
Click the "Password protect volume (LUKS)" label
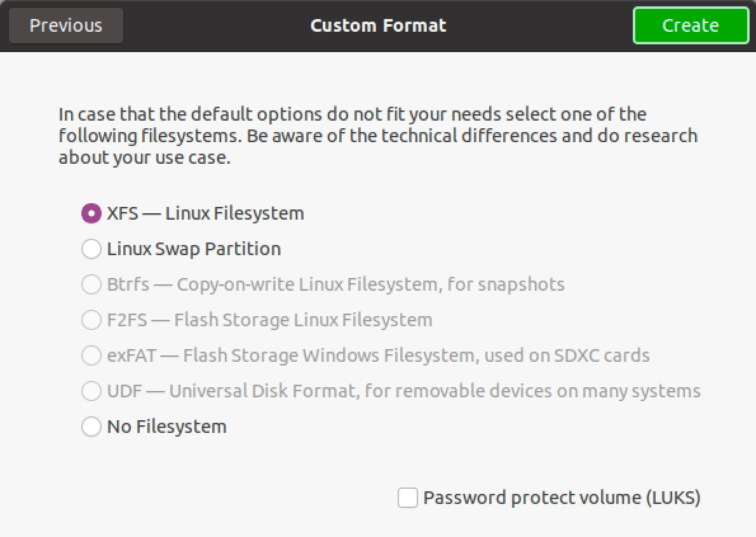(562, 498)
